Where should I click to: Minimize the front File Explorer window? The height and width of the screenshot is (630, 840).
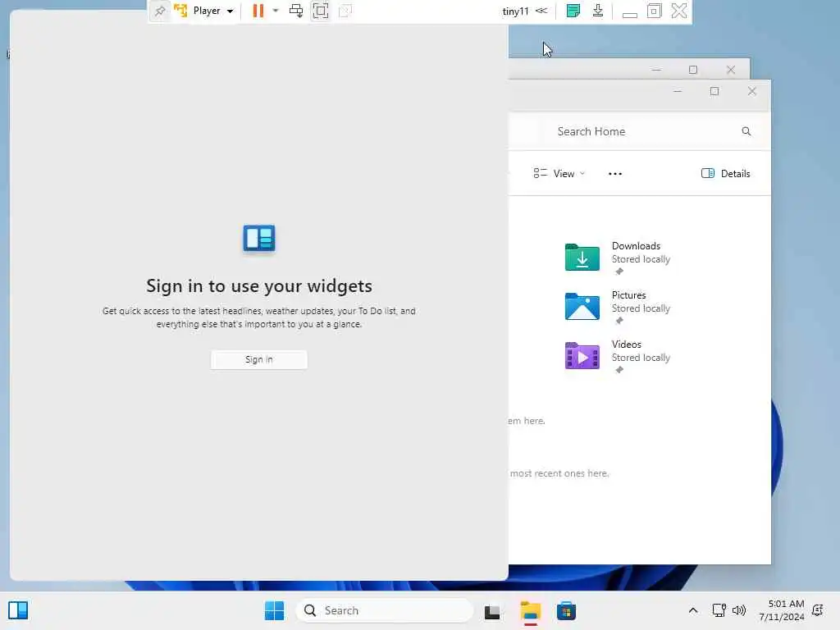[678, 91]
